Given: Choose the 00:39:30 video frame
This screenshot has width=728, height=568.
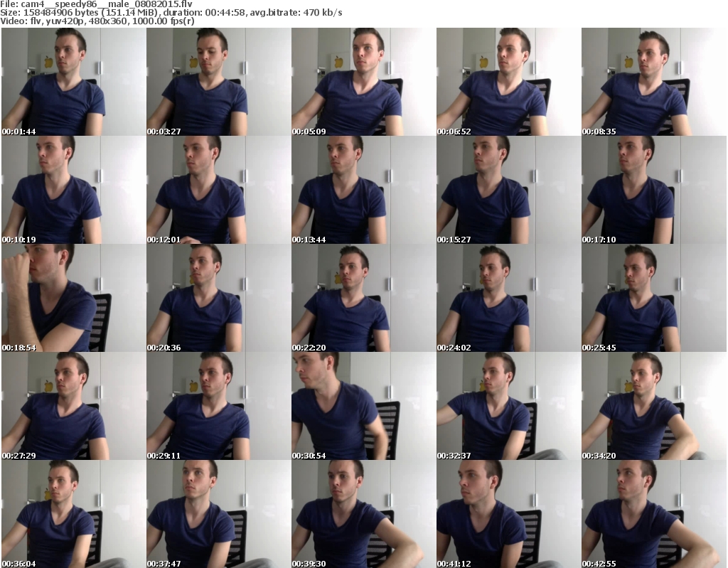Looking at the screenshot, I should click(x=363, y=514).
